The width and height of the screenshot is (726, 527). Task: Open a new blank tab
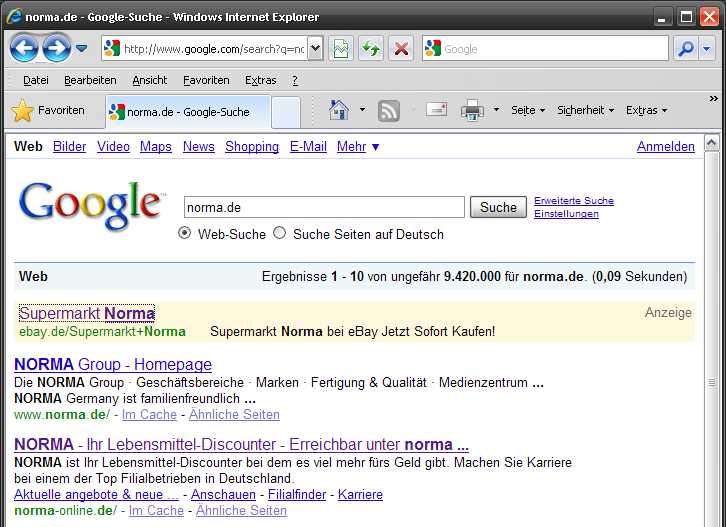click(x=286, y=113)
